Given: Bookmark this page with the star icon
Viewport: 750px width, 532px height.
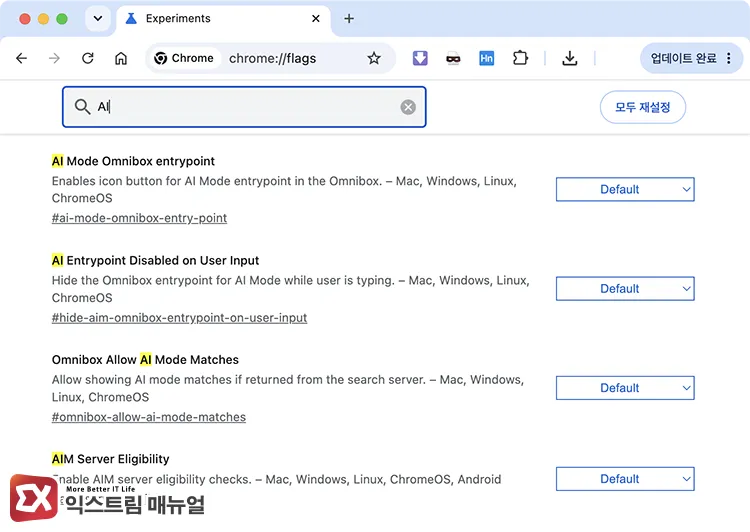Looking at the screenshot, I should 374,58.
